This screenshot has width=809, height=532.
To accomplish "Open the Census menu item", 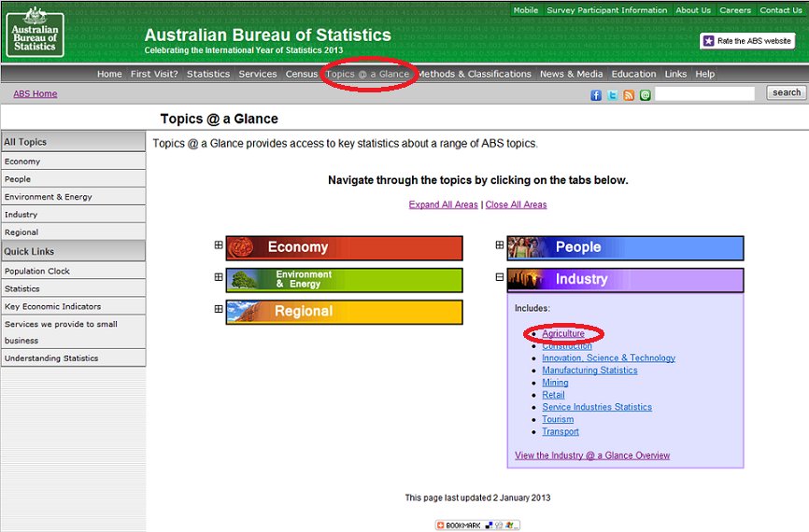I will click(x=302, y=74).
